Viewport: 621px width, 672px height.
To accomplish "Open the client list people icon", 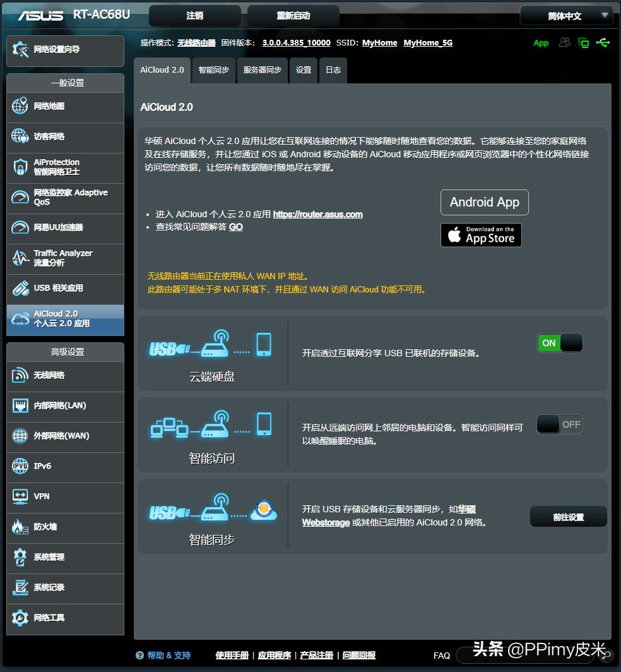I will click(x=564, y=43).
